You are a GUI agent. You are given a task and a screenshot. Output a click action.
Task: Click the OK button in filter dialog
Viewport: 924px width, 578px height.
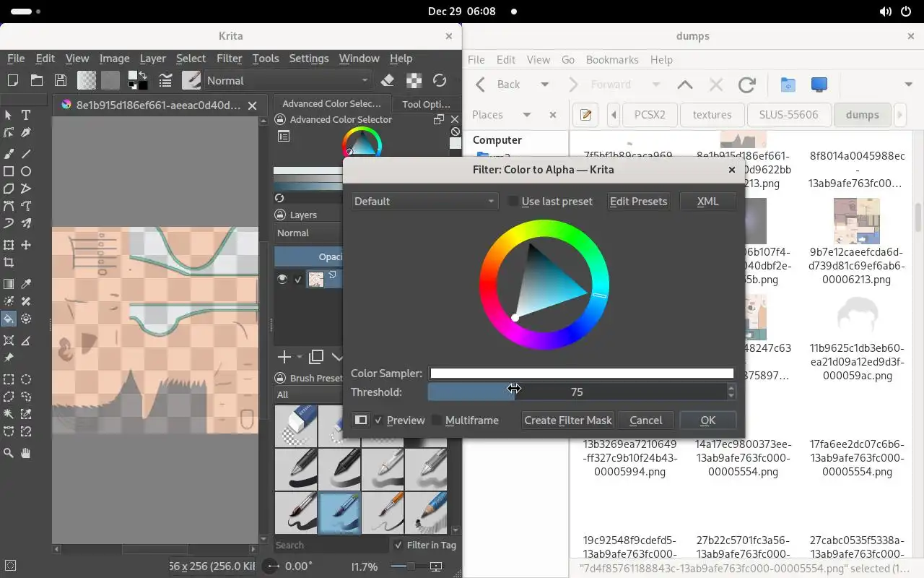click(x=707, y=420)
